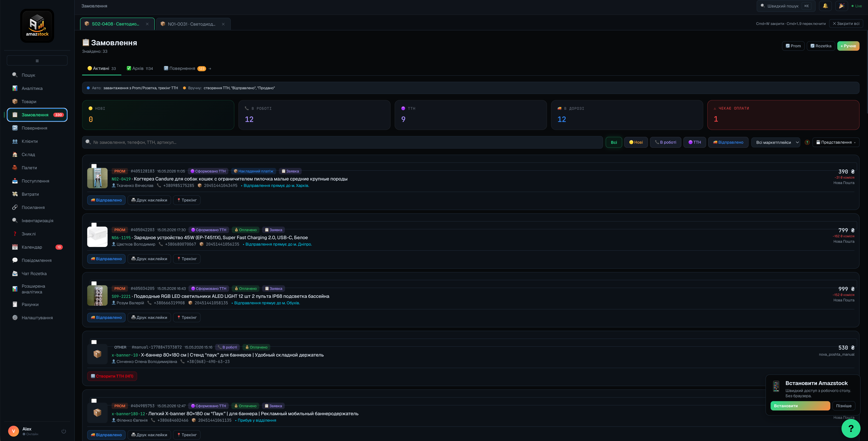Viewport: 868px width, 441px height.
Task: Switch to the Архів 1134 tab
Action: pyautogui.click(x=139, y=68)
